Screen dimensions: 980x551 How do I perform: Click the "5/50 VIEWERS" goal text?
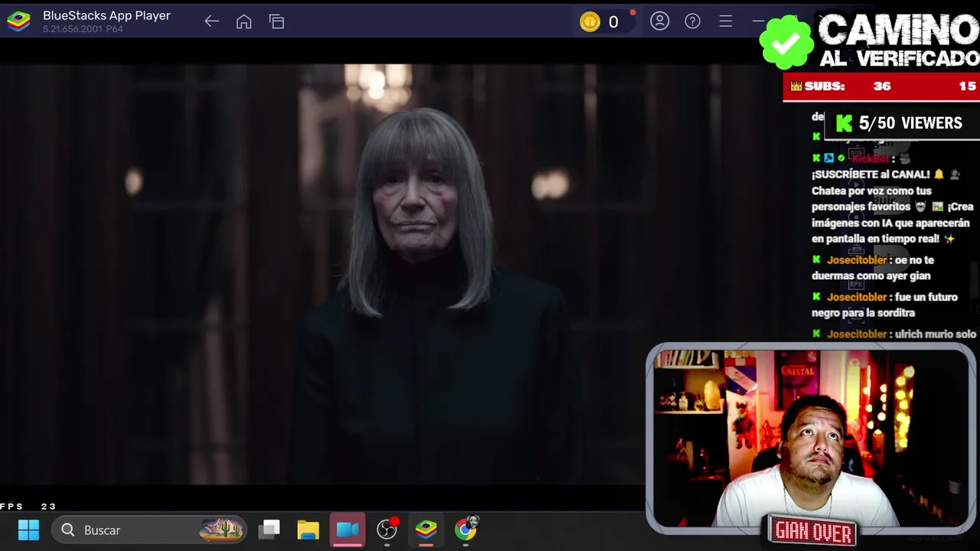[x=910, y=123]
